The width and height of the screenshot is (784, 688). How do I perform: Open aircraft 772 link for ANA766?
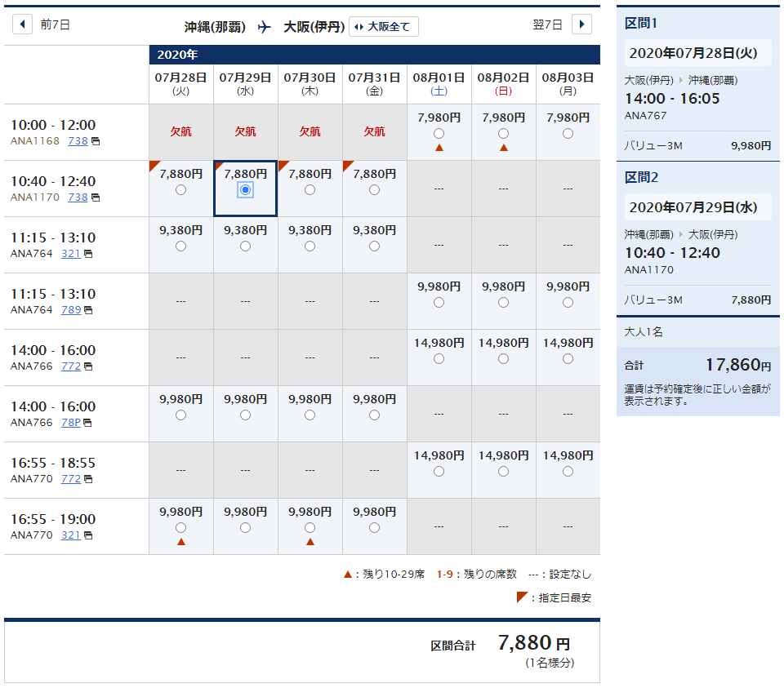pyautogui.click(x=71, y=366)
